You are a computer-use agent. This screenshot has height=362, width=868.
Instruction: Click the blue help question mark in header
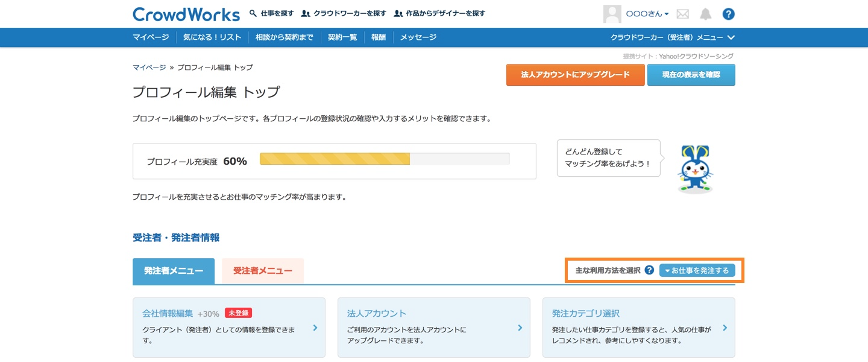[x=728, y=14]
